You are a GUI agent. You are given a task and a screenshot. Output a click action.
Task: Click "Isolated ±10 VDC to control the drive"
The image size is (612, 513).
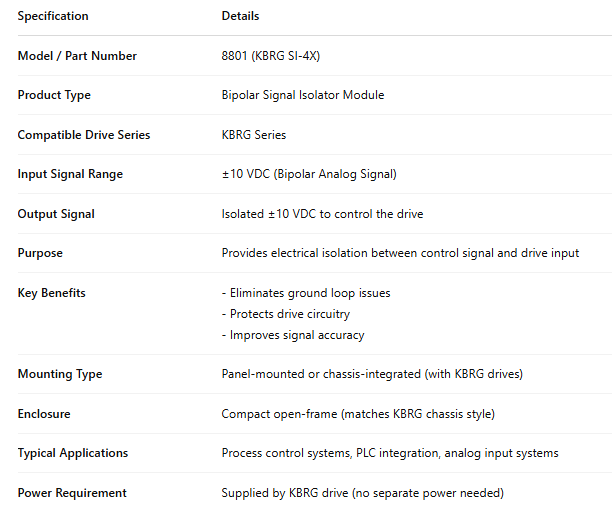[323, 214]
